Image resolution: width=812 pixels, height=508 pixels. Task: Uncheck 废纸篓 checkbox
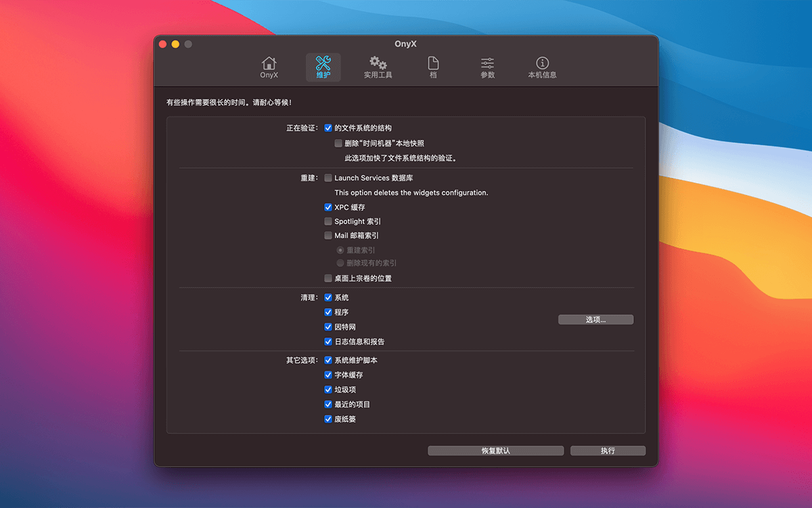[x=328, y=419]
